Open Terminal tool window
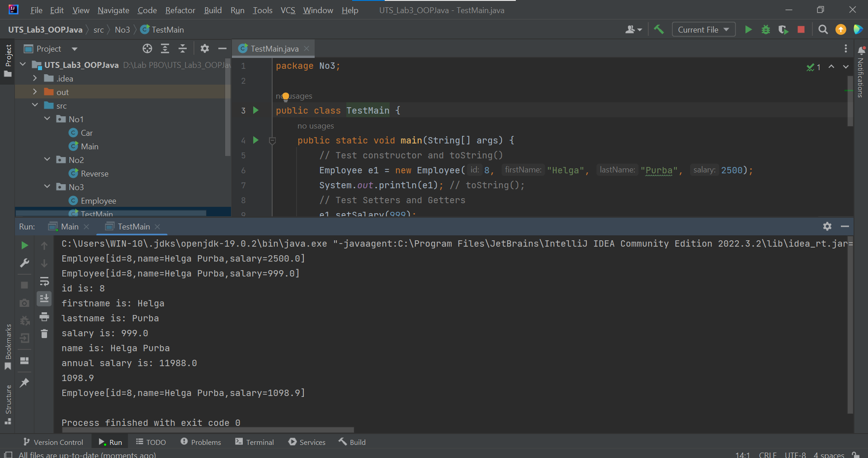Screen dimensions: 868x458 point(255,442)
